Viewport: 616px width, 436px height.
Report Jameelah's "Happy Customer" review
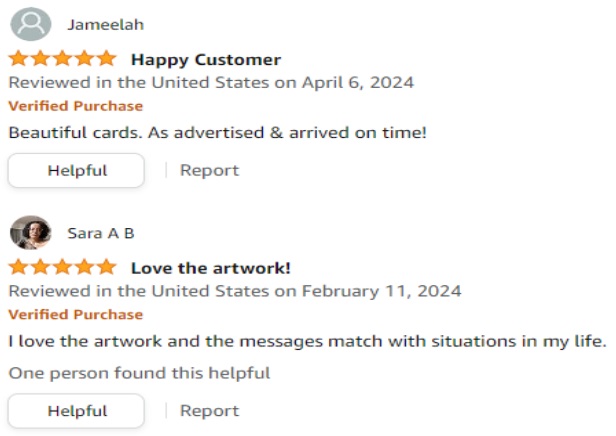pyautogui.click(x=209, y=170)
